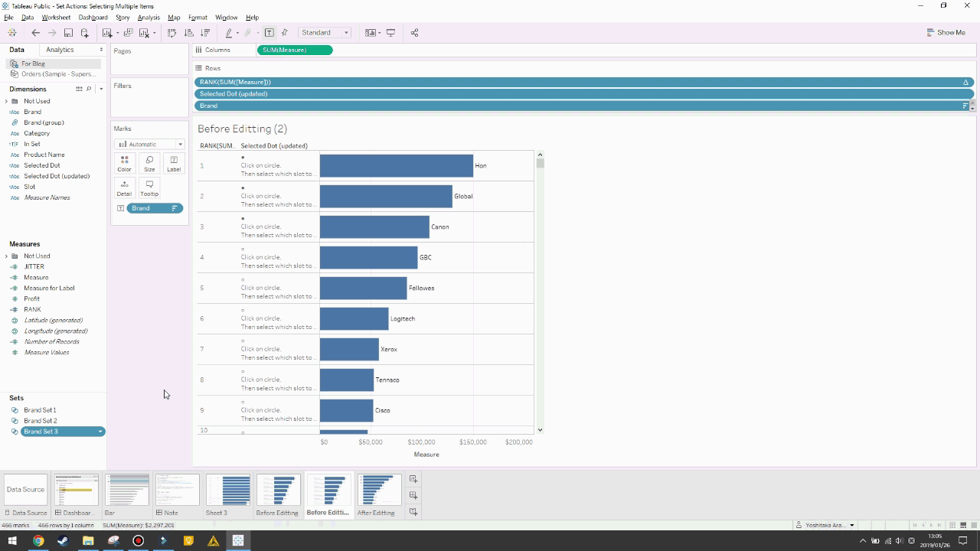
Task: Select the For Blog data source
Action: click(33, 64)
